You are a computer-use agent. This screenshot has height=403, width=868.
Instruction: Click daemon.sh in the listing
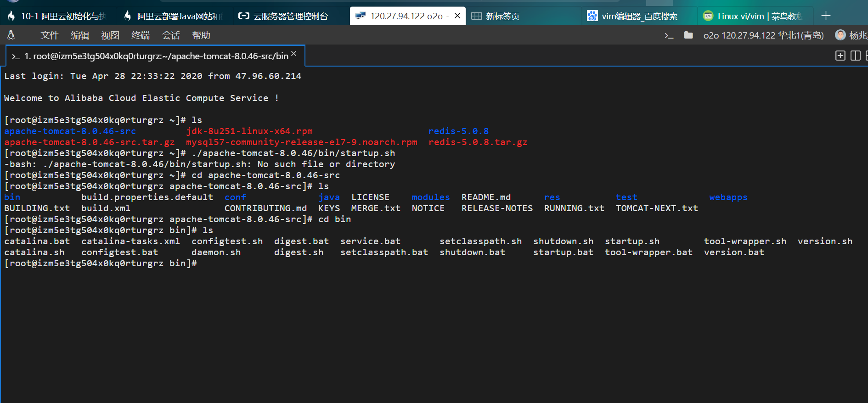pos(216,252)
